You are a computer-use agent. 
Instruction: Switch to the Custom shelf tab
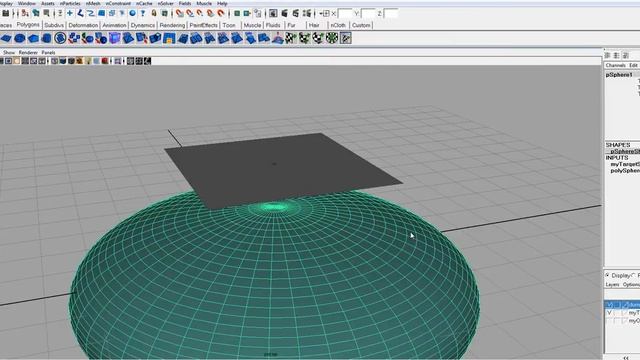(361, 25)
